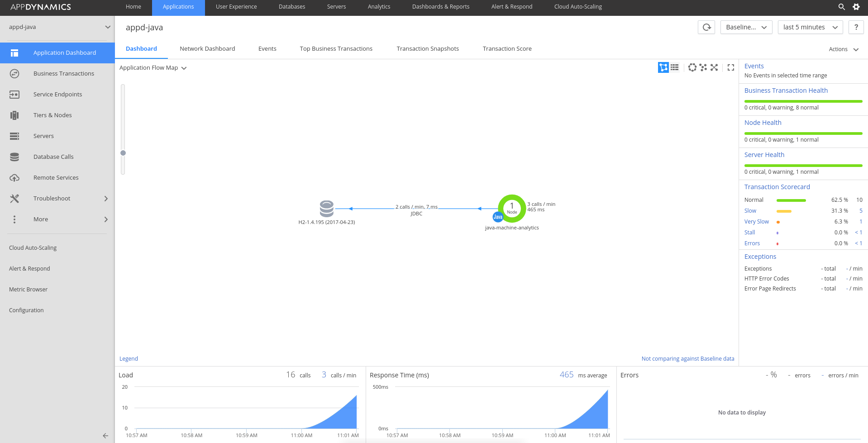Viewport: 868px width, 443px height.
Task: Open the Databases top menu
Action: (292, 7)
